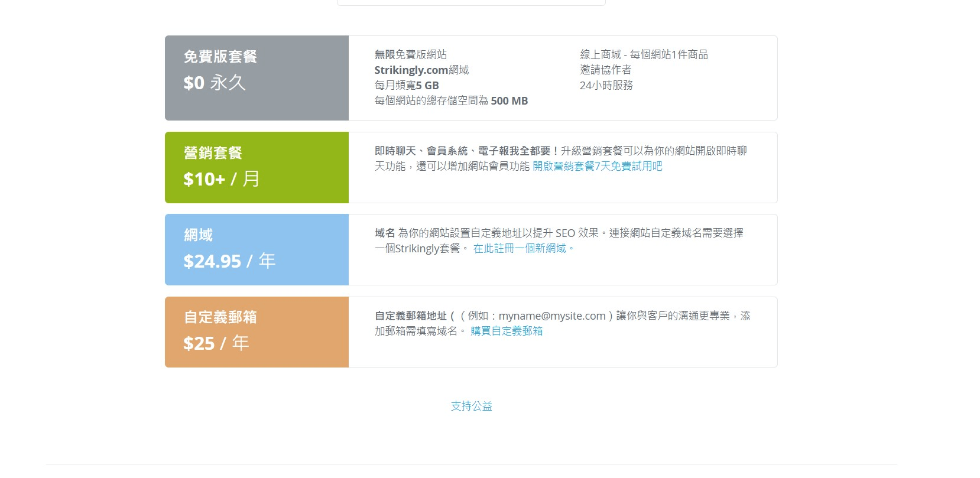Click the 24小時服務 feature text
Viewport: 980px width, 478px height.
[606, 86]
